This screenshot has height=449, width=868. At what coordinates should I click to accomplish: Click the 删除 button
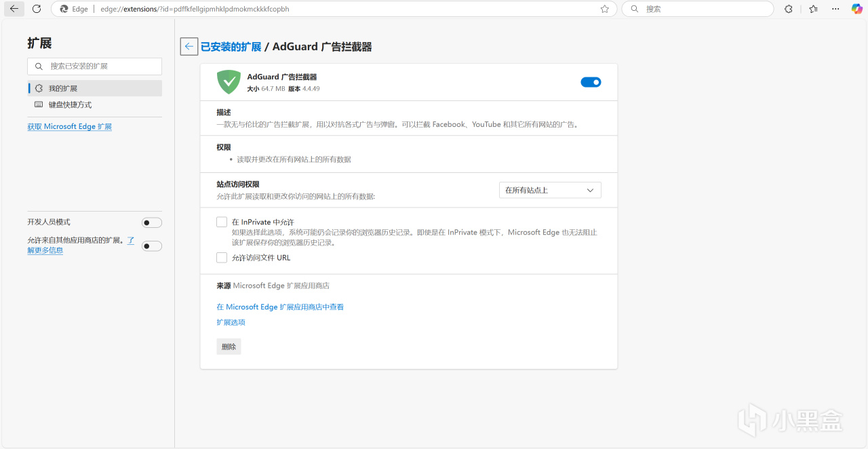coord(229,347)
